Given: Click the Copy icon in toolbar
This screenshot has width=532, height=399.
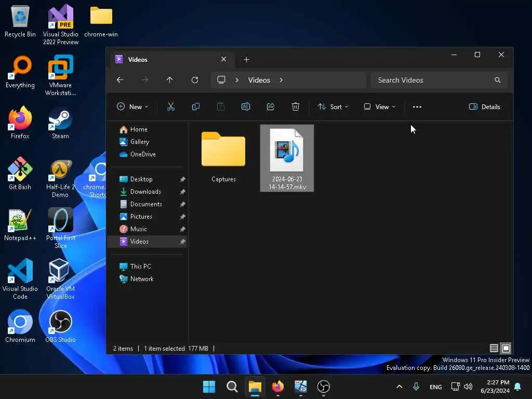Looking at the screenshot, I should 196,107.
